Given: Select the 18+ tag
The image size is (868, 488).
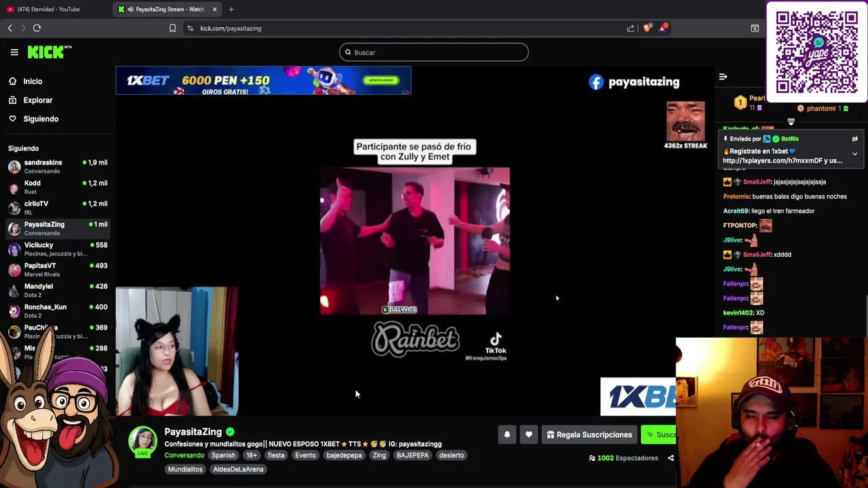Looking at the screenshot, I should click(252, 455).
